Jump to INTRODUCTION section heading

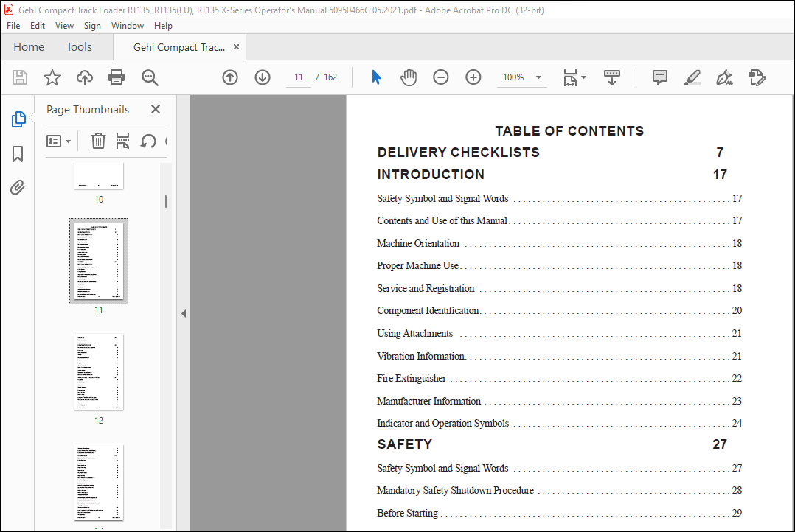coord(431,175)
